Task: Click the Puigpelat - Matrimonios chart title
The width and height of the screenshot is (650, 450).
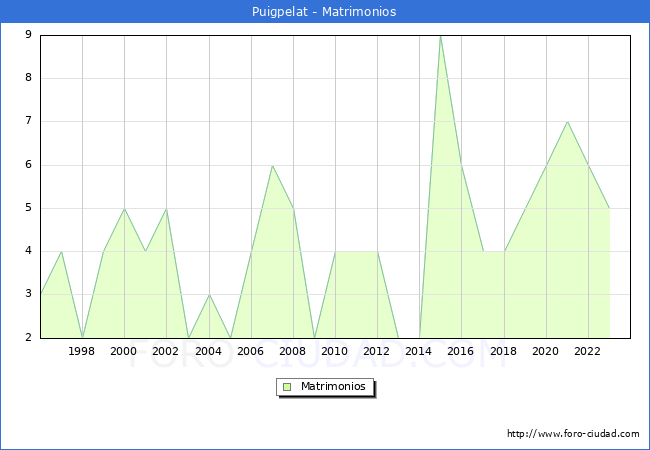Action: pyautogui.click(x=324, y=12)
